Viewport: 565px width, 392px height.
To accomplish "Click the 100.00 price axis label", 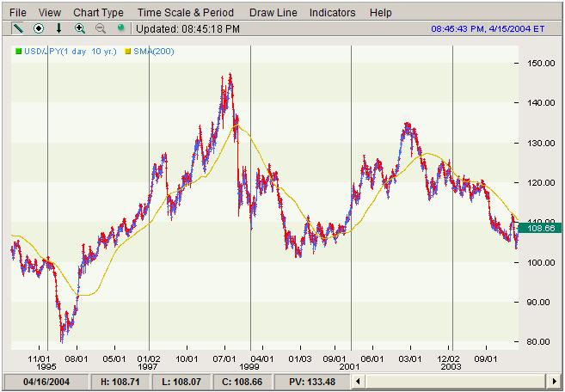I will (x=541, y=262).
